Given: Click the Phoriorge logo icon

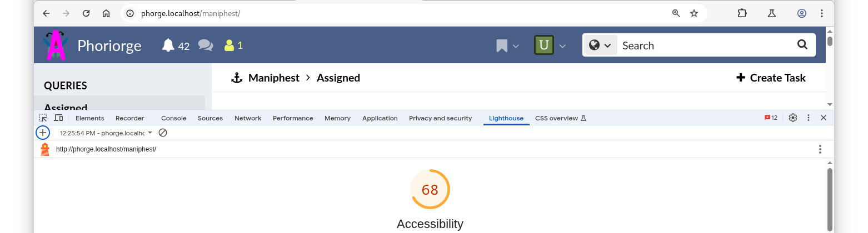Looking at the screenshot, I should (x=56, y=45).
